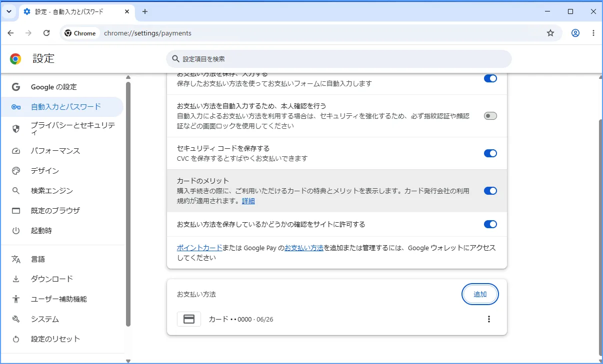603x364 pixels.
Task: Open the 詳細 link under カードのメリット
Action: coord(248,201)
